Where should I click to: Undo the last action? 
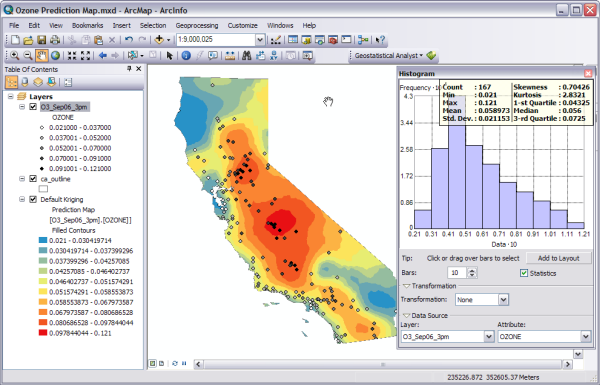[x=129, y=40]
